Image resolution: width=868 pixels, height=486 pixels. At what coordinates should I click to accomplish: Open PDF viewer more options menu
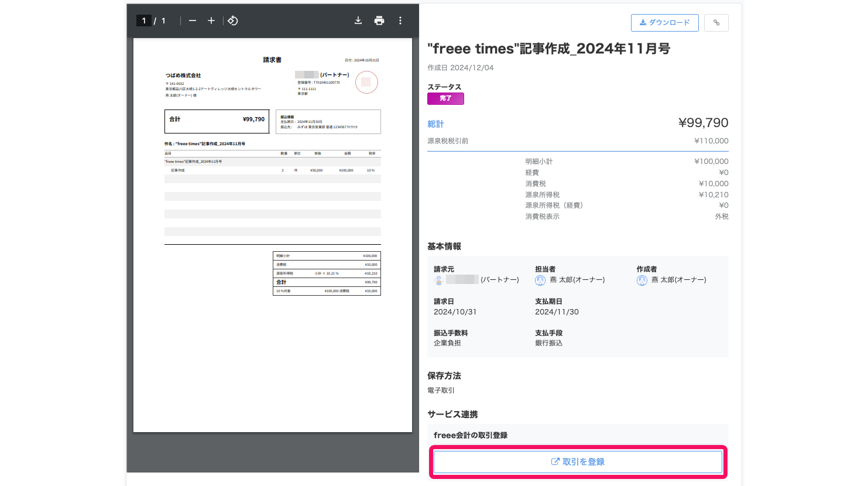(400, 20)
